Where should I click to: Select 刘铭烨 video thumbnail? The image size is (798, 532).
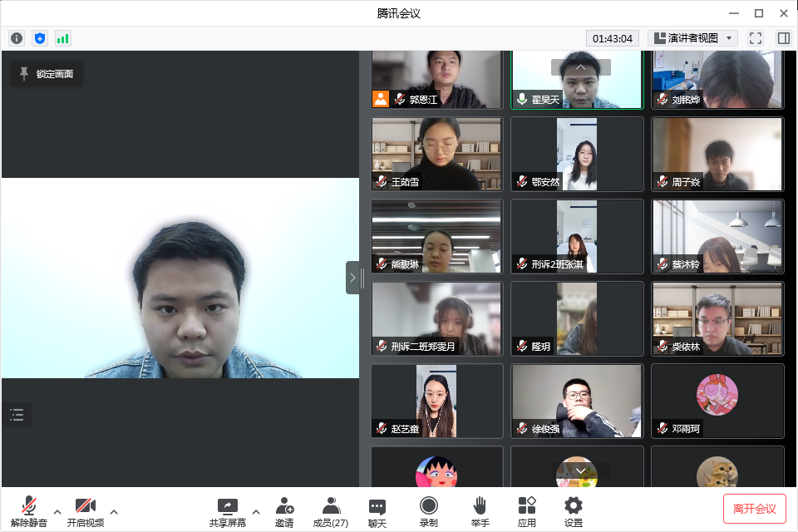717,79
